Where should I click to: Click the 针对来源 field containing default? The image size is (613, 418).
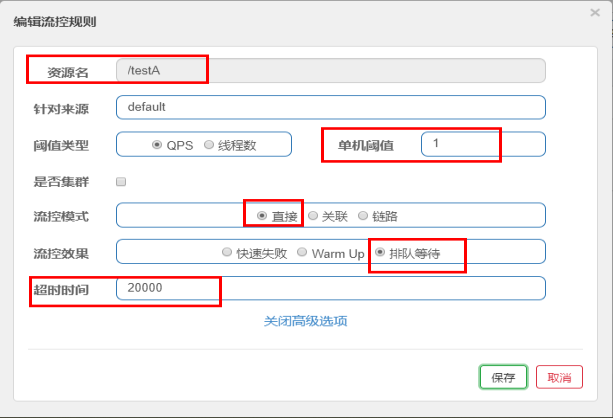tap(331, 107)
